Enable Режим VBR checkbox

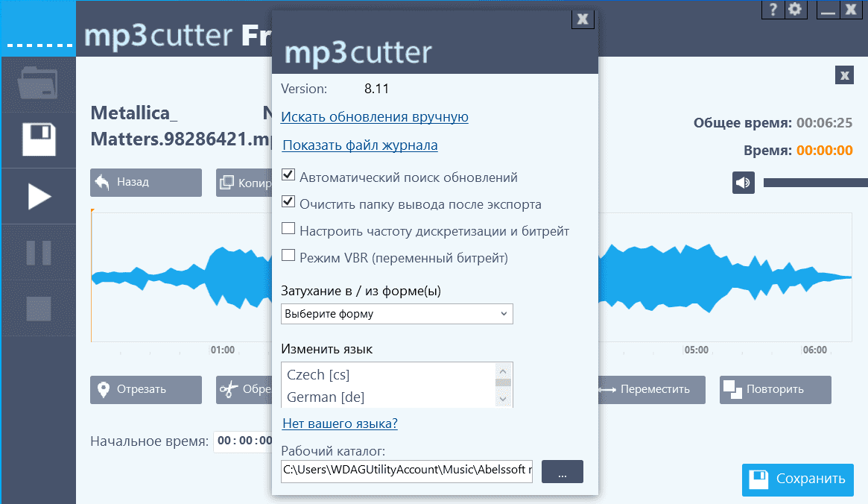[x=288, y=255]
